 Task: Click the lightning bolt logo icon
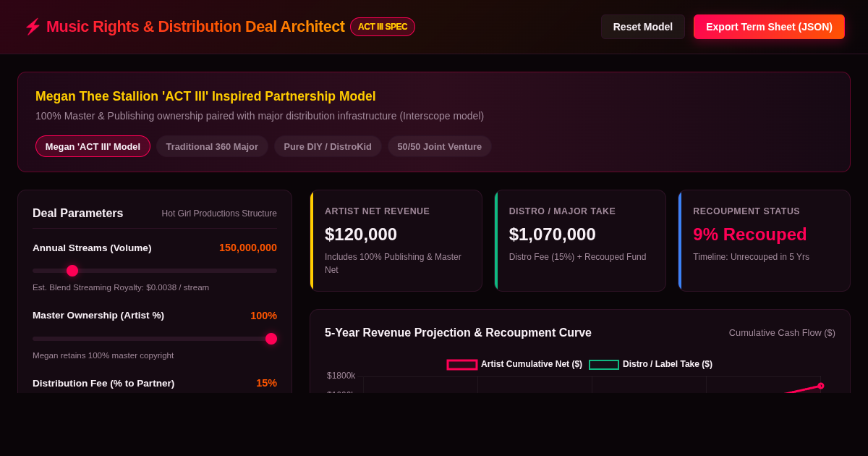pyautogui.click(x=33, y=27)
